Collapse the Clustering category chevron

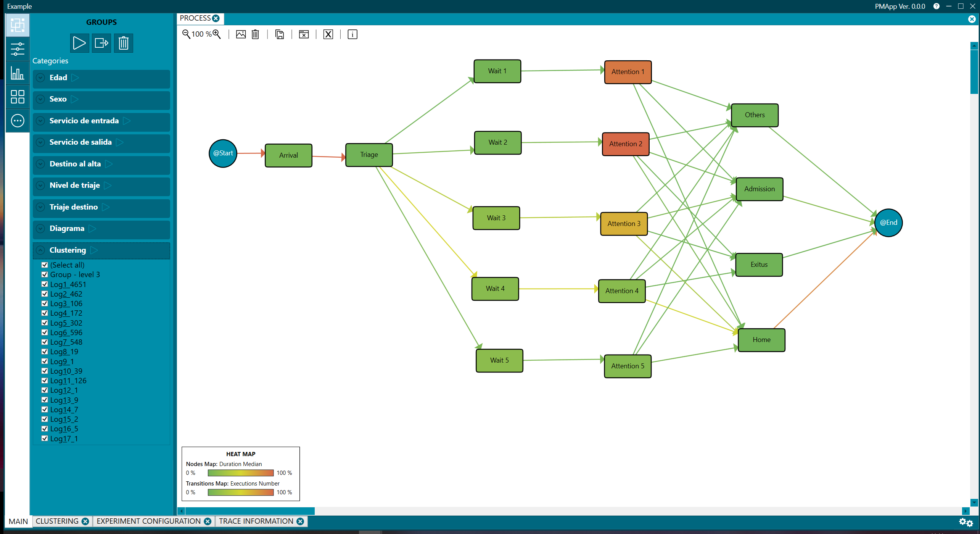[40, 250]
